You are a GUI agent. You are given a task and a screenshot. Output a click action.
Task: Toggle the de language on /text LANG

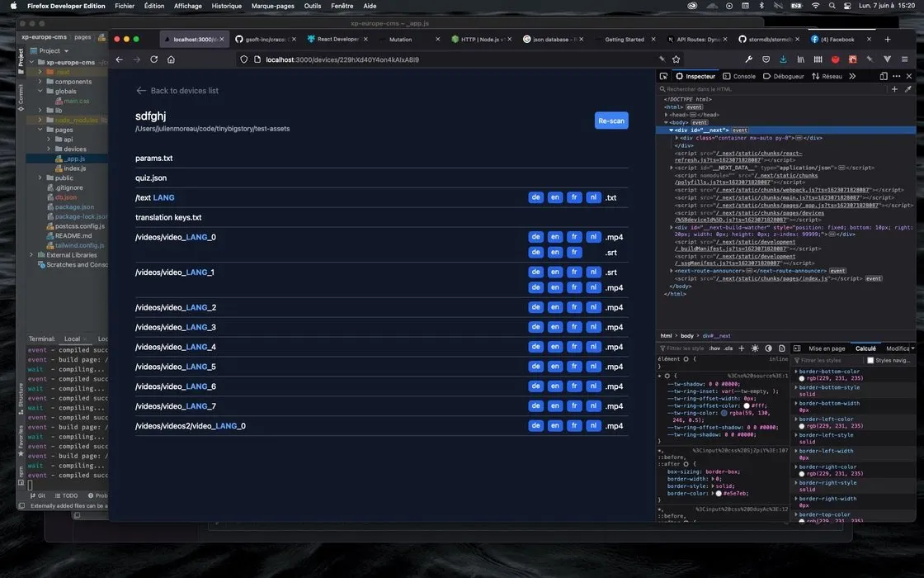click(x=535, y=197)
